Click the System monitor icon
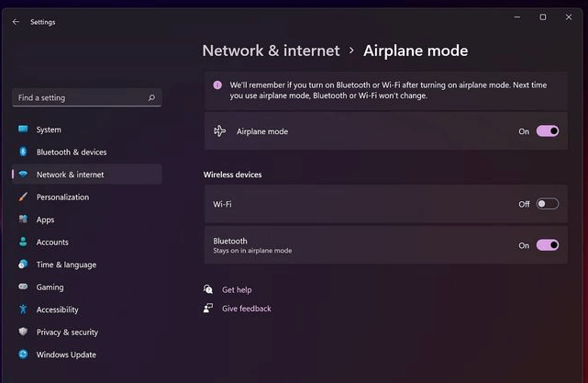 23,130
